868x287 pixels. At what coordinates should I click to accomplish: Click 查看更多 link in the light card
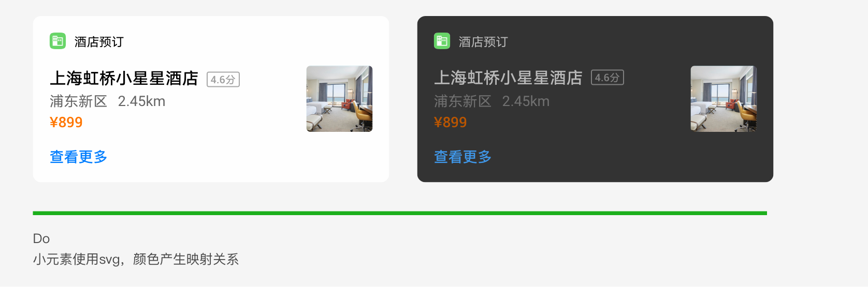point(78,157)
